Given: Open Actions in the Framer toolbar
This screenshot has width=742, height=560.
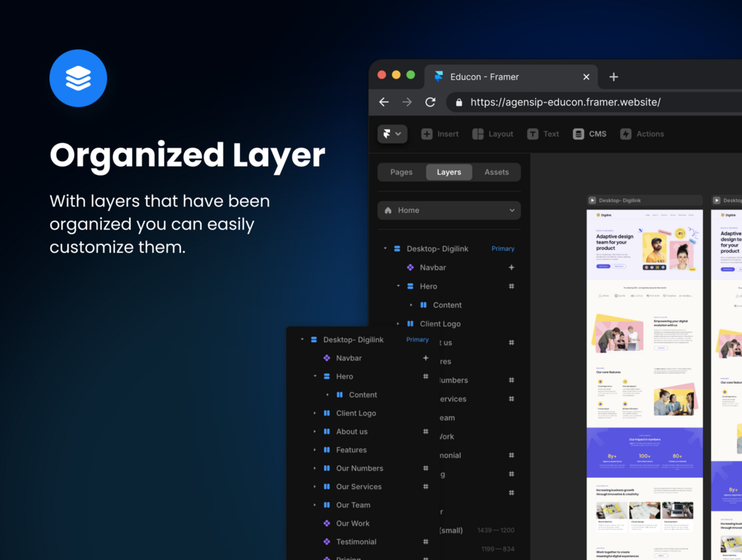Looking at the screenshot, I should (x=642, y=134).
